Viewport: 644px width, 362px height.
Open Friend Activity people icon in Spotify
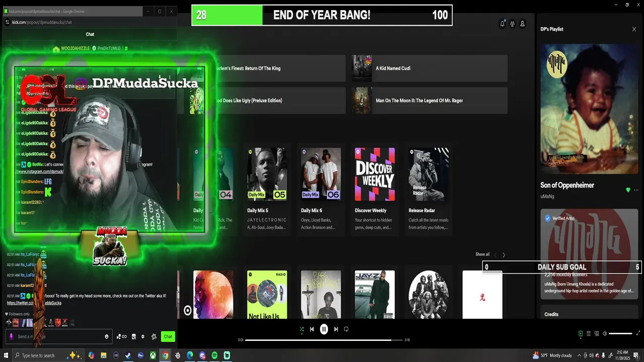click(x=512, y=24)
